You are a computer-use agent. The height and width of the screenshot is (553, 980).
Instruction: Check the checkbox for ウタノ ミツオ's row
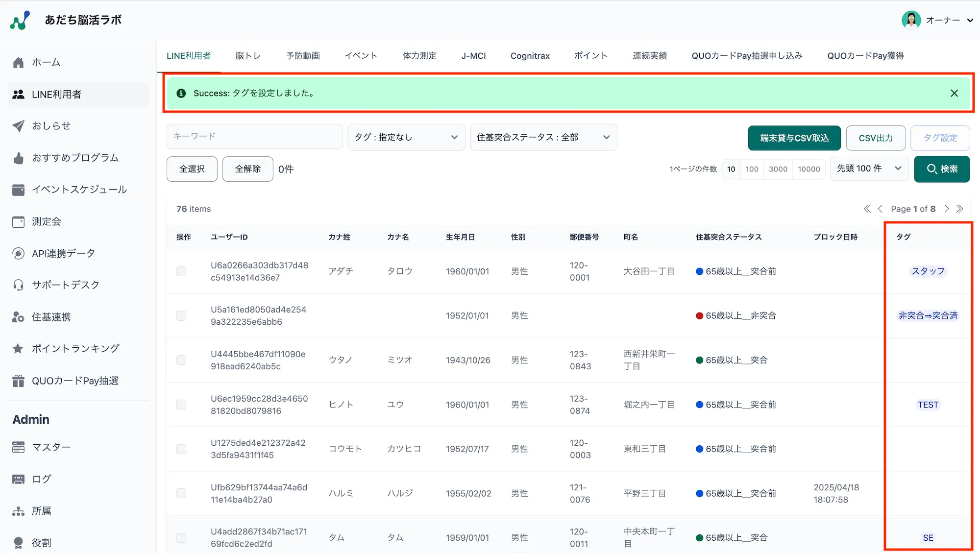coord(181,360)
